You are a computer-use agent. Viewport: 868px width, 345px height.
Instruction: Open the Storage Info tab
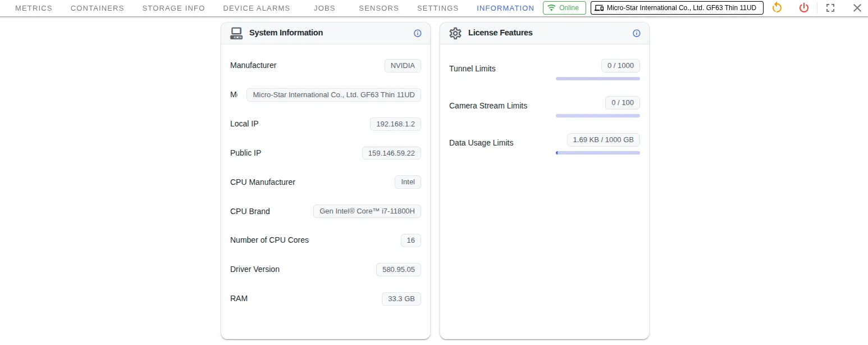[x=173, y=8]
